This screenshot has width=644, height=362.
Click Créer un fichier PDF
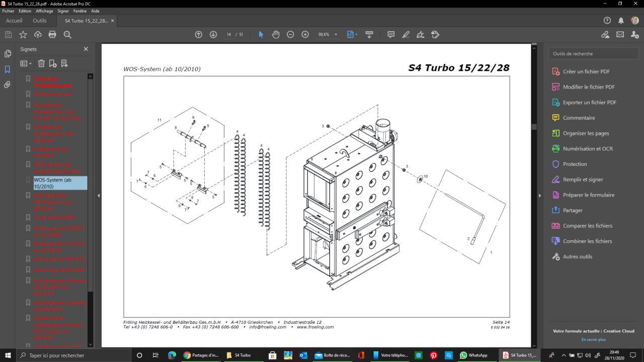586,71
